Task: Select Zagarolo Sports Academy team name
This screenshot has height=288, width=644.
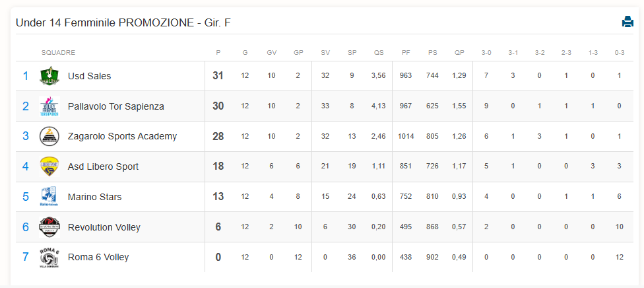Action: (122, 136)
